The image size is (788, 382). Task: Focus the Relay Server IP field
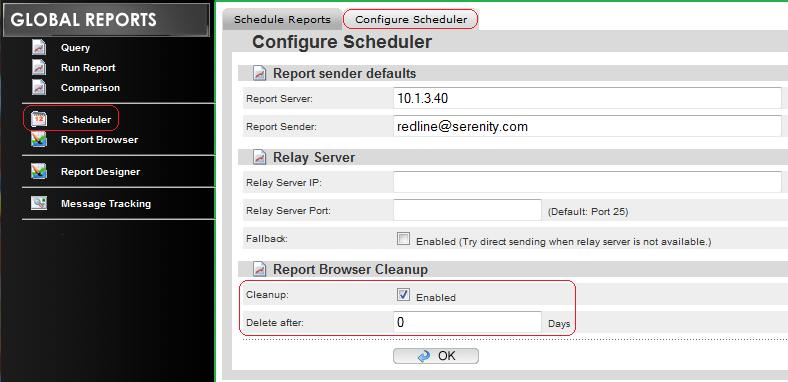(x=587, y=182)
